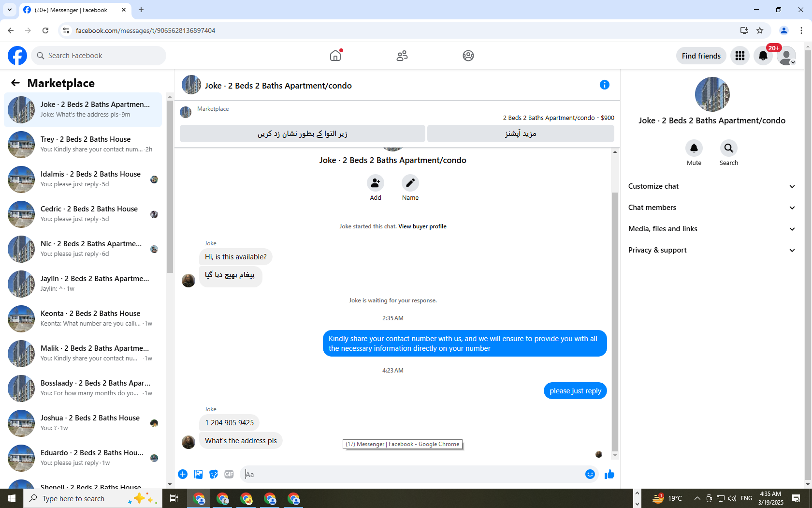
Task: Open Malik 2 Beds 2 Baths Apartment chat
Action: (83, 354)
